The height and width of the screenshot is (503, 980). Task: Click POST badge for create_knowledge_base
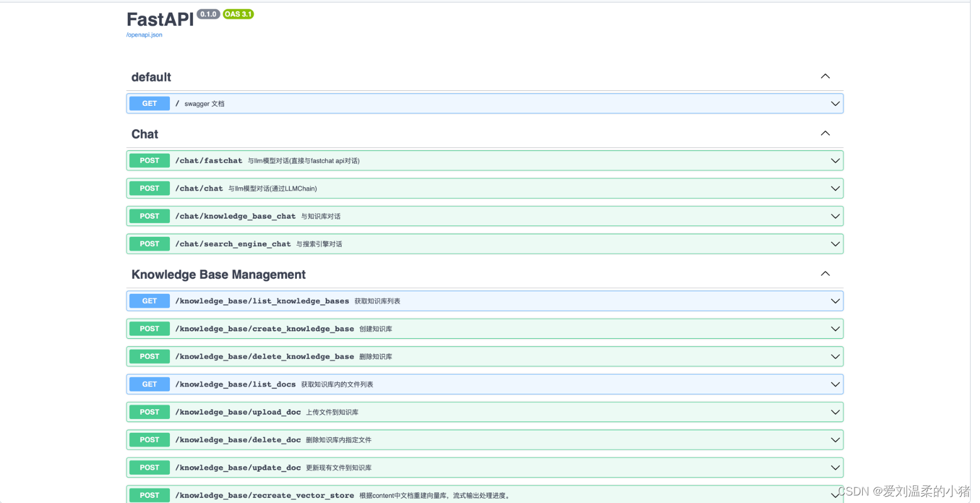pos(150,328)
